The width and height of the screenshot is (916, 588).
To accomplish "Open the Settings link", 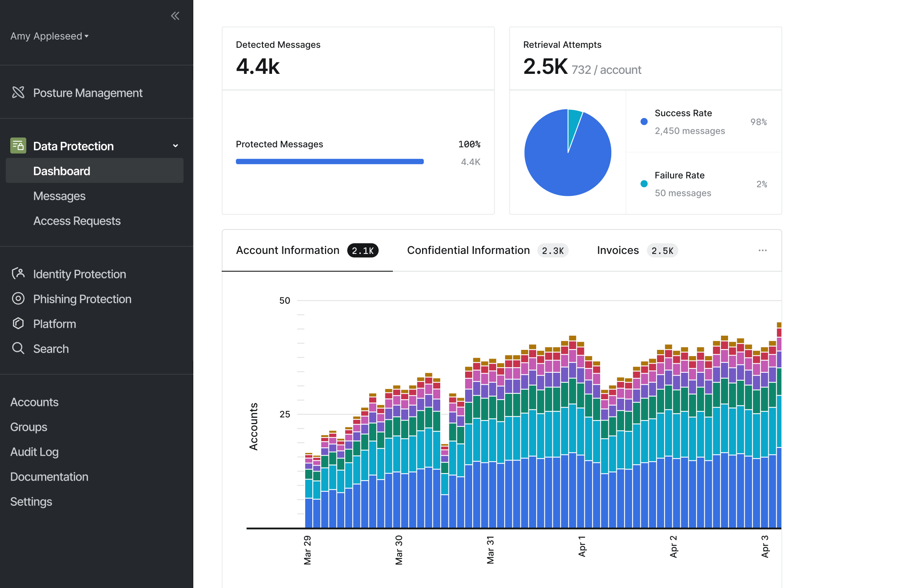I will tap(31, 502).
